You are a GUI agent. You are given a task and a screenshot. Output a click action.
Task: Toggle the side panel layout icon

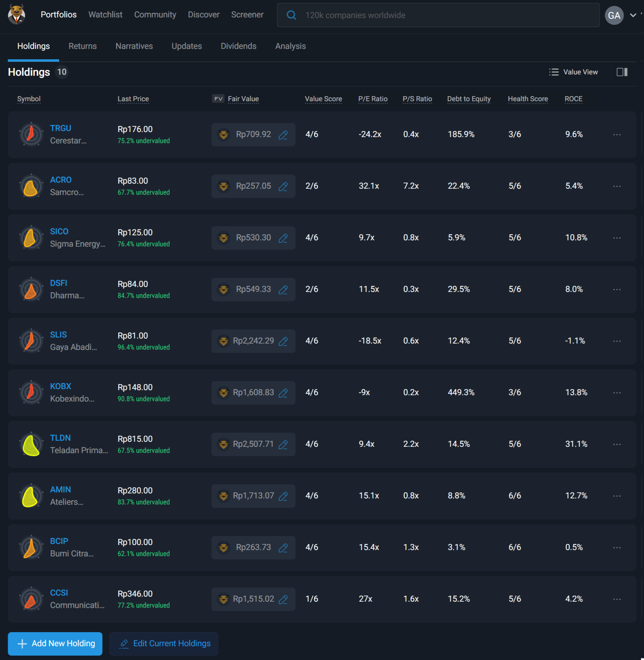[622, 72]
